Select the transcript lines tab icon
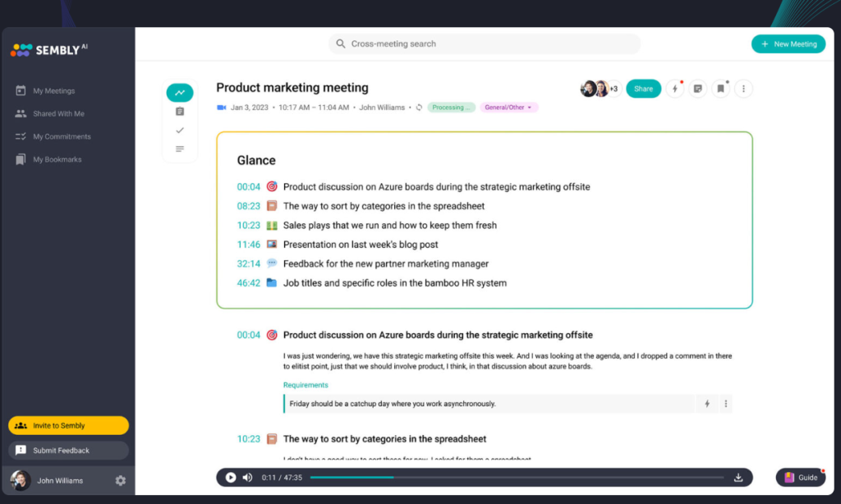 click(180, 149)
